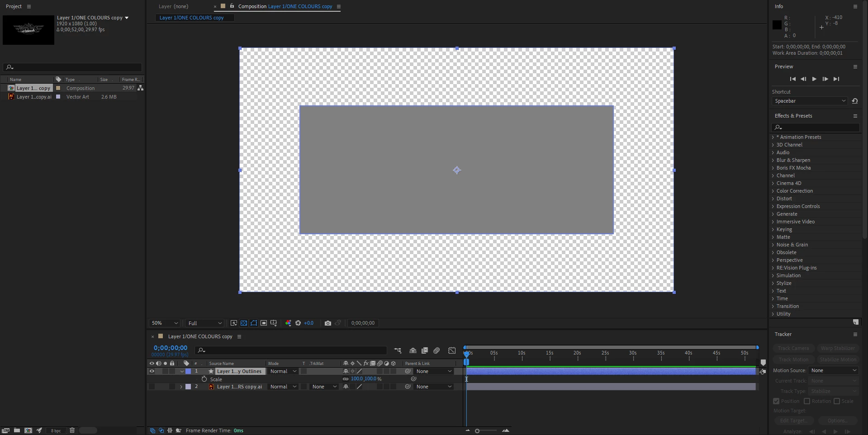Toggle continuously rasterize switch on layer 1
The height and width of the screenshot is (435, 868).
(352, 371)
